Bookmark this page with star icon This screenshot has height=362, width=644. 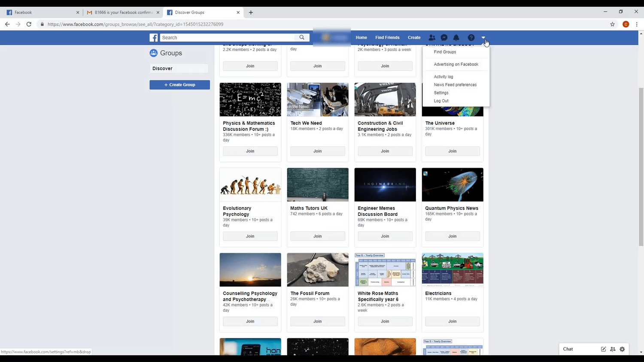tap(613, 24)
